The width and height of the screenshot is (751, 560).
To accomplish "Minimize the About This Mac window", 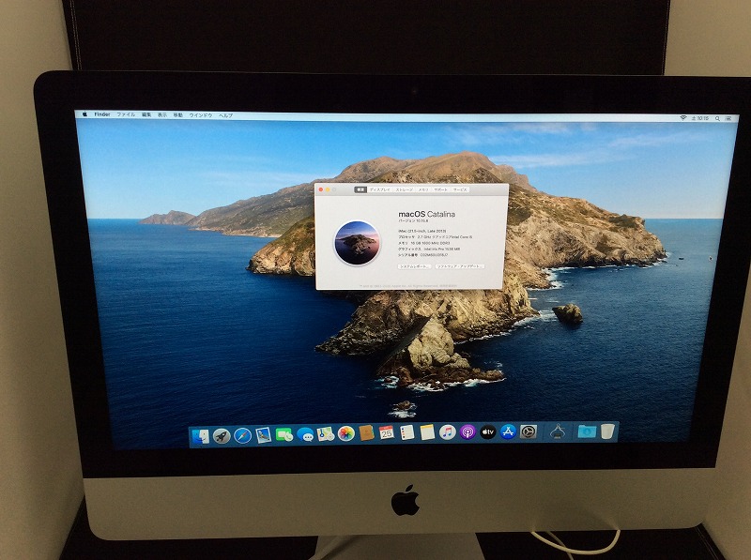I will click(328, 189).
